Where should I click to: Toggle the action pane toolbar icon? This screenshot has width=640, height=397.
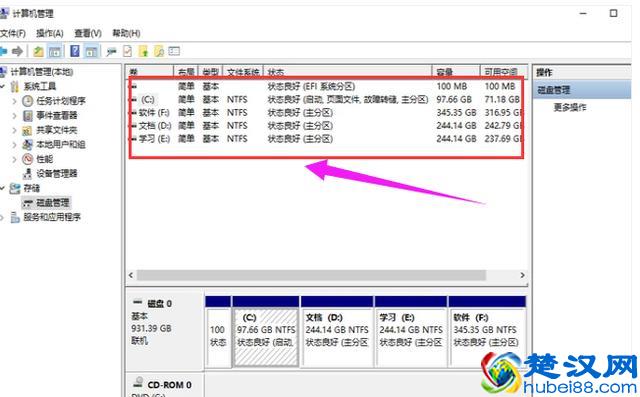91,51
